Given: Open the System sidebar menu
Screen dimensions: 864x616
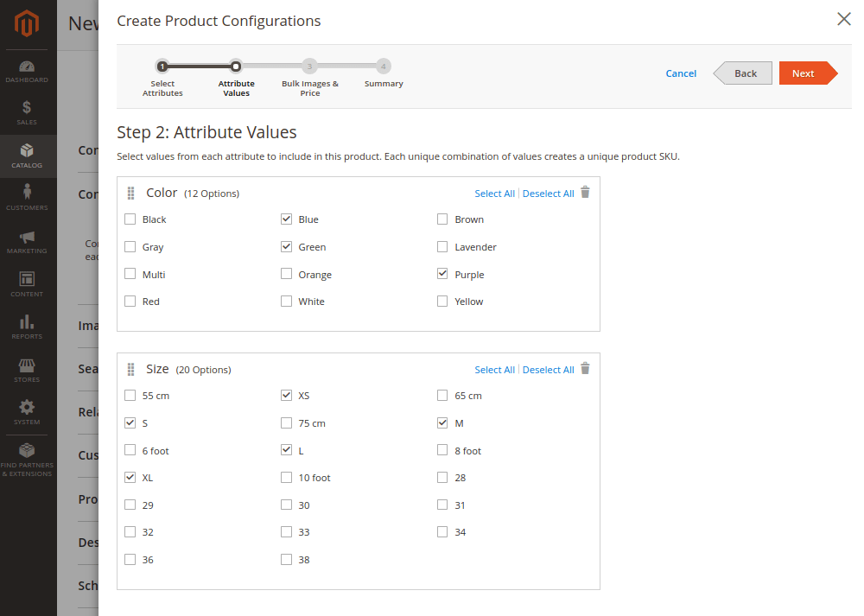Looking at the screenshot, I should (x=27, y=413).
